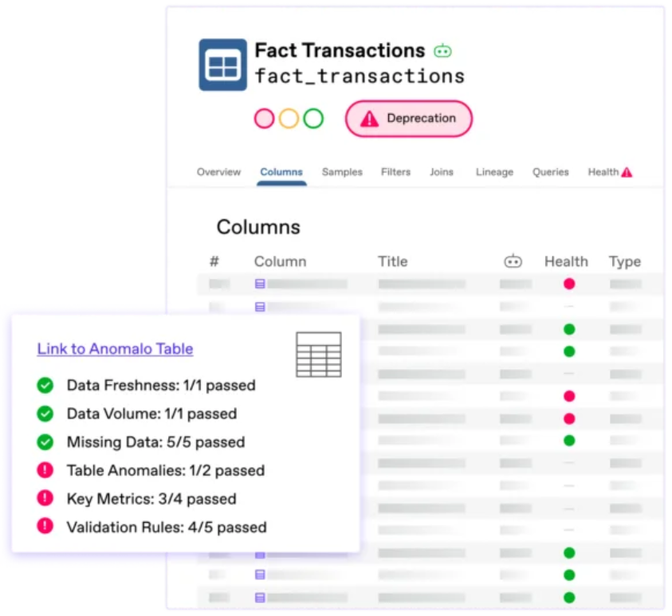The image size is (672, 616).
Task: Select the yellow circle status indicator
Action: pyautogui.click(x=289, y=119)
